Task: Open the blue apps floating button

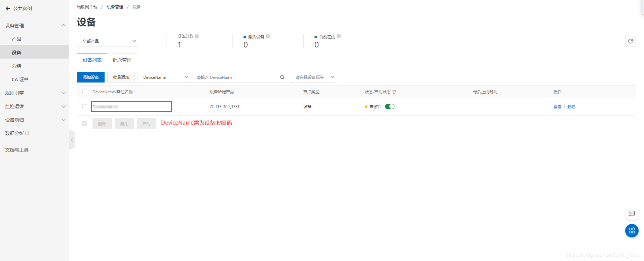Action: (x=632, y=231)
